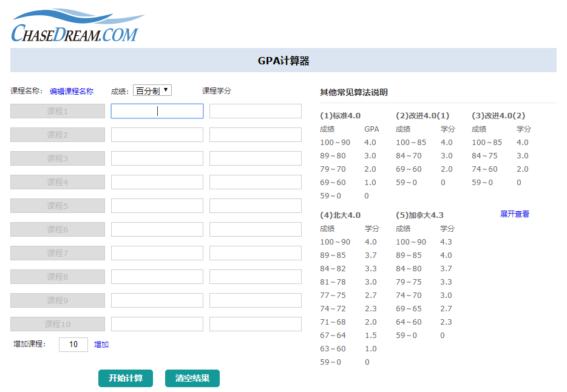Select the 课程5 course name field
The image size is (567, 392).
pyautogui.click(x=56, y=205)
